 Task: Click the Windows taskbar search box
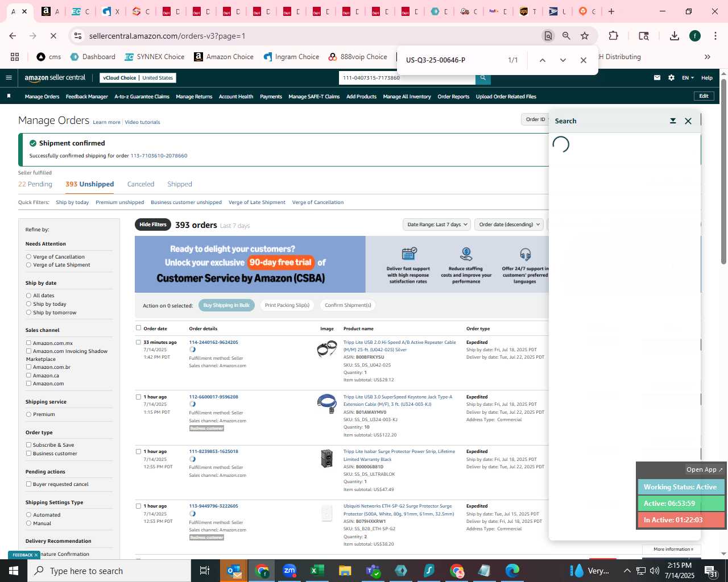pyautogui.click(x=109, y=571)
